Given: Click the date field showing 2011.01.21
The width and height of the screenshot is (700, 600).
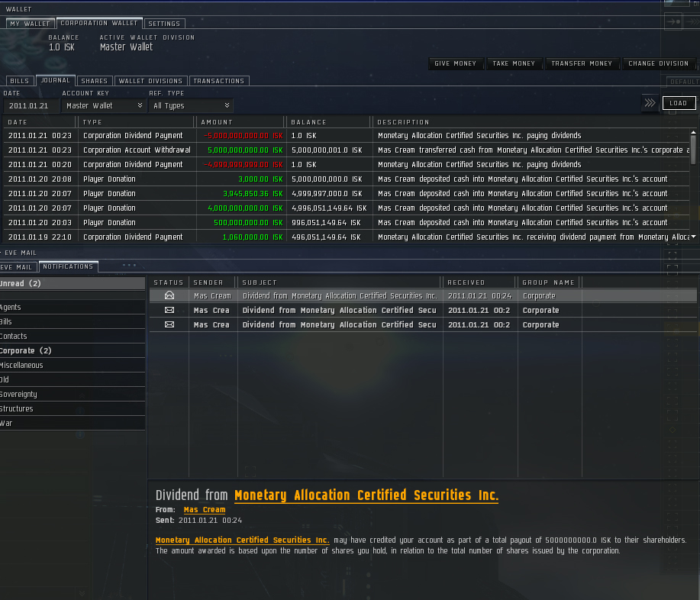Looking at the screenshot, I should [31, 106].
